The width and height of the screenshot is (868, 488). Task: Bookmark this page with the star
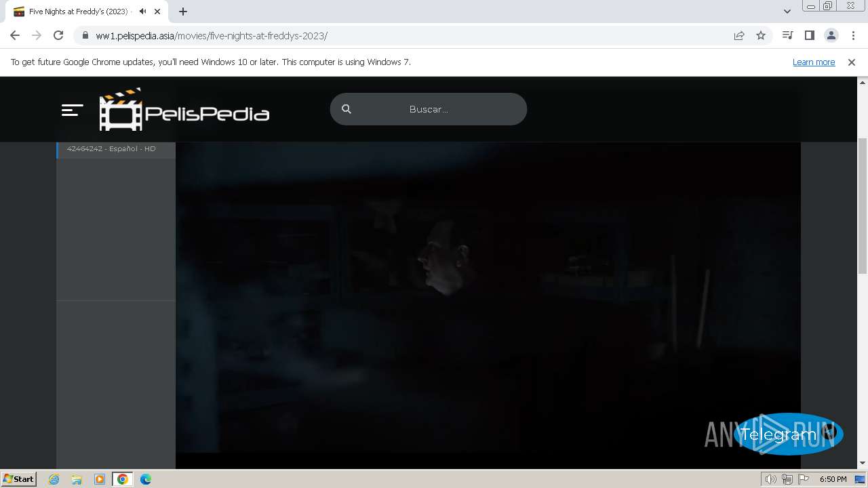coord(761,35)
